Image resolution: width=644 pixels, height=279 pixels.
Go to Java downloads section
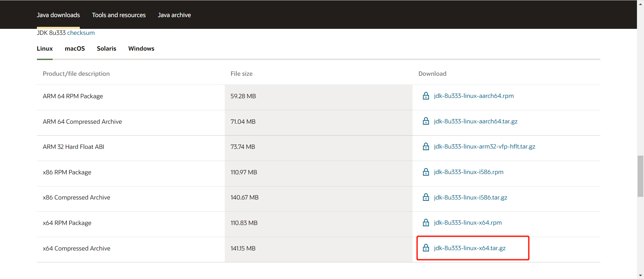(x=58, y=15)
